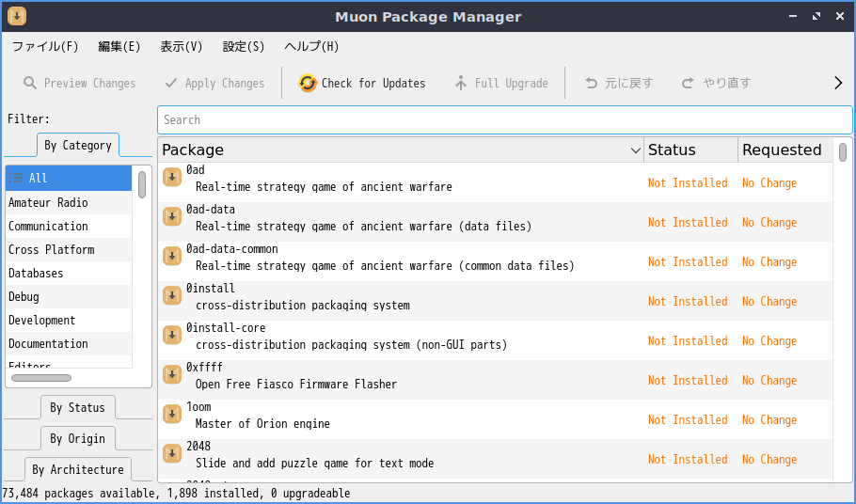Select the '0ad-data-common' package name
The height and width of the screenshot is (504, 856).
[232, 249]
